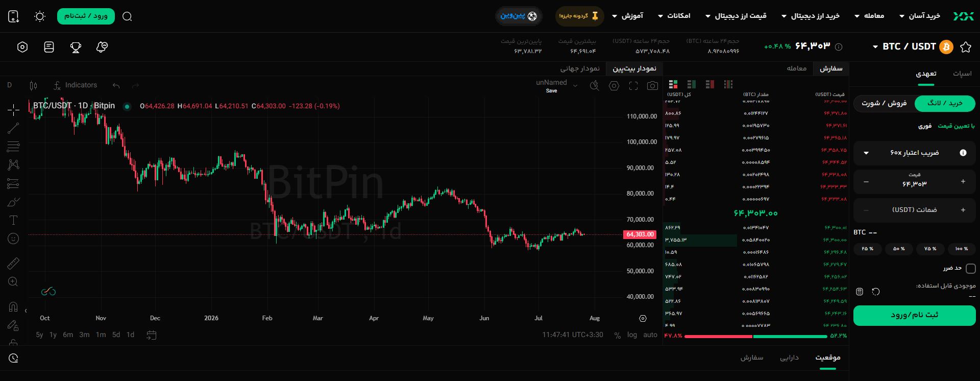Click the قیمت price input field
This screenshot has width=980, height=381.
[915, 181]
